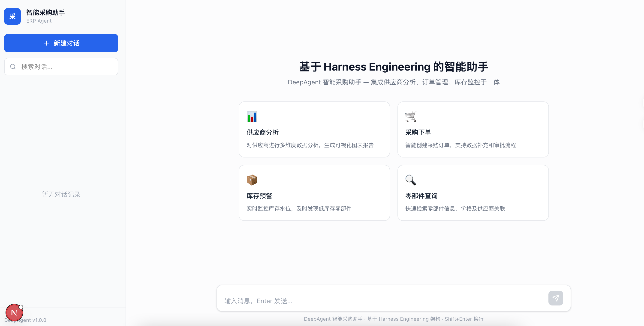Open the 零部件查询 card
Viewport: 644px width, 326px height.
473,193
